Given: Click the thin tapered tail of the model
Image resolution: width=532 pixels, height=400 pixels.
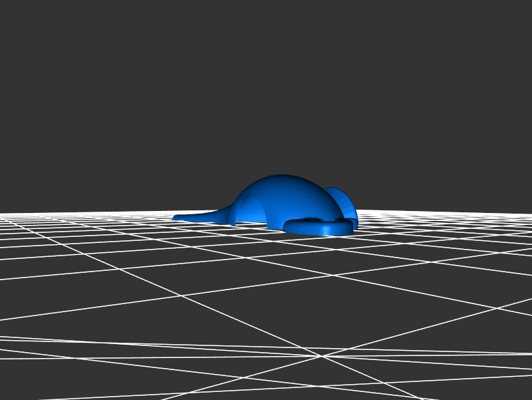Looking at the screenshot, I should point(203,216).
